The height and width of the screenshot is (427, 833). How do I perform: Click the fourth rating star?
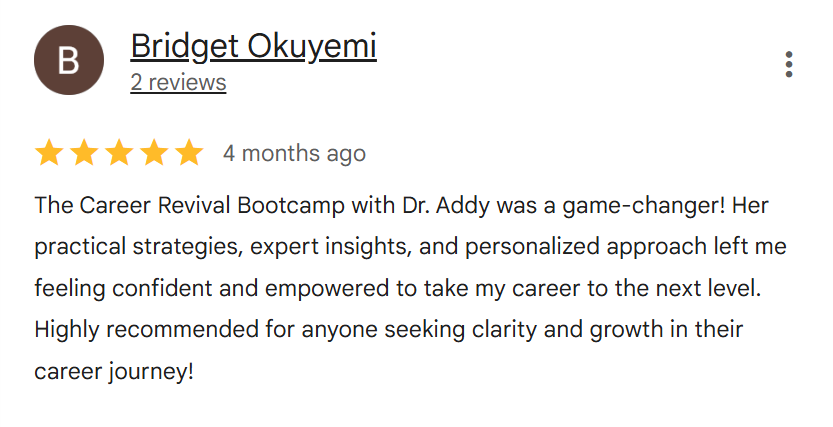(x=154, y=153)
